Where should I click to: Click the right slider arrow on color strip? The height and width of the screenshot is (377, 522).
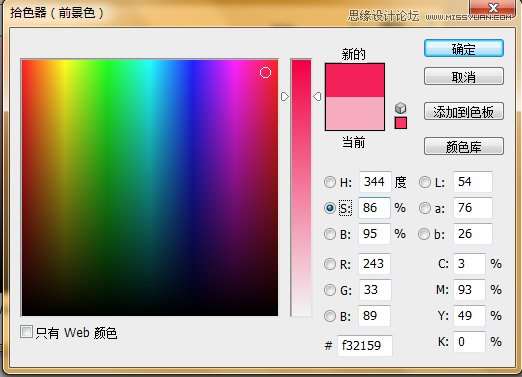(317, 97)
